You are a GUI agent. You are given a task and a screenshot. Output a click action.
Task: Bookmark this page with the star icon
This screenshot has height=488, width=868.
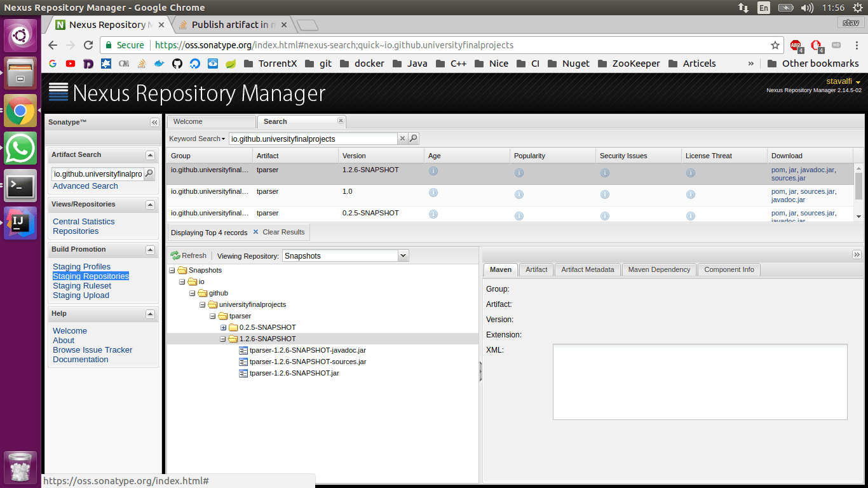[x=775, y=45]
